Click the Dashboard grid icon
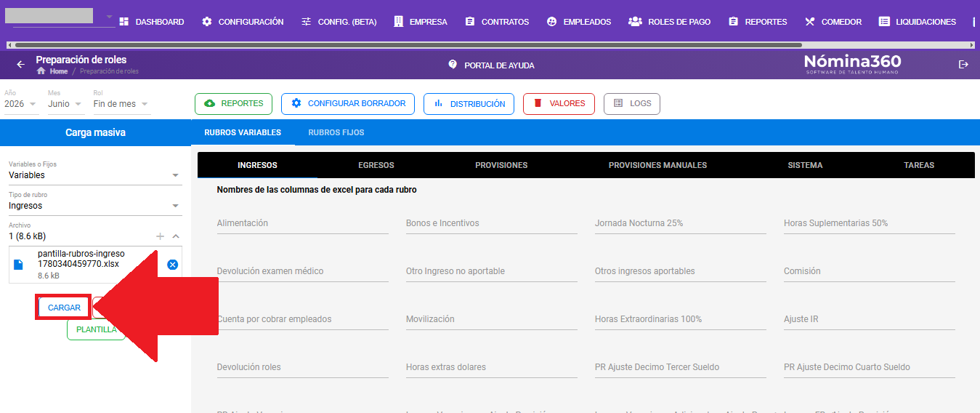 (x=123, y=22)
